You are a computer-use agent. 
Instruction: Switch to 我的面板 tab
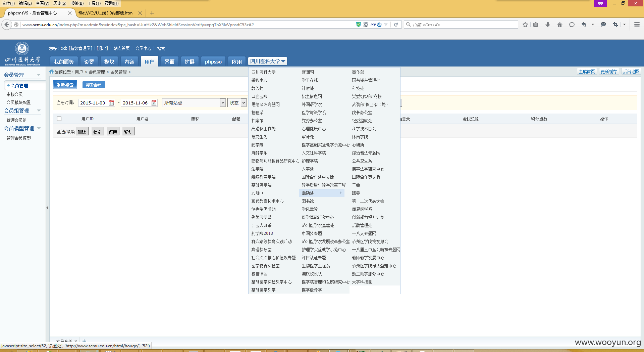pyautogui.click(x=64, y=61)
